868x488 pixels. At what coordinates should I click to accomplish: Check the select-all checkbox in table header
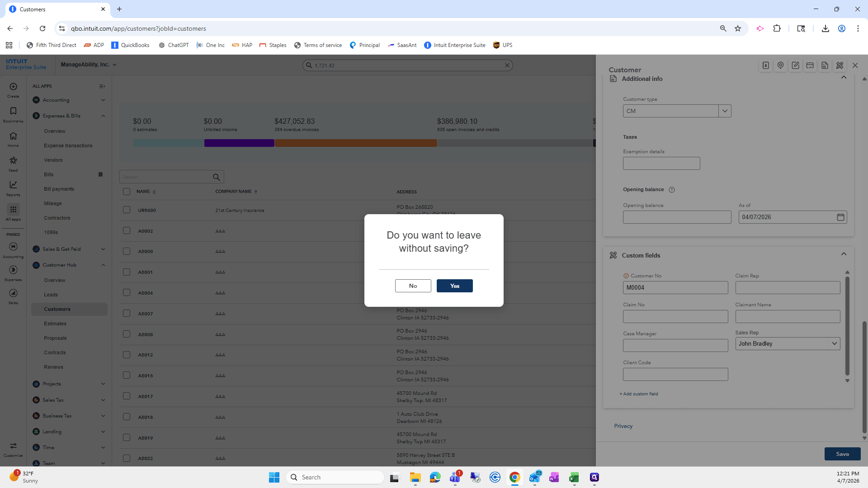[127, 192]
